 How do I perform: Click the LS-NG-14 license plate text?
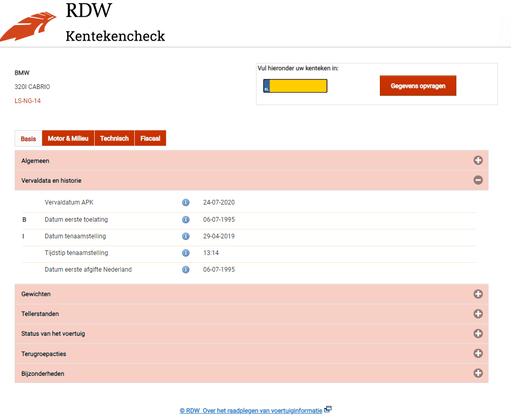coord(28,101)
